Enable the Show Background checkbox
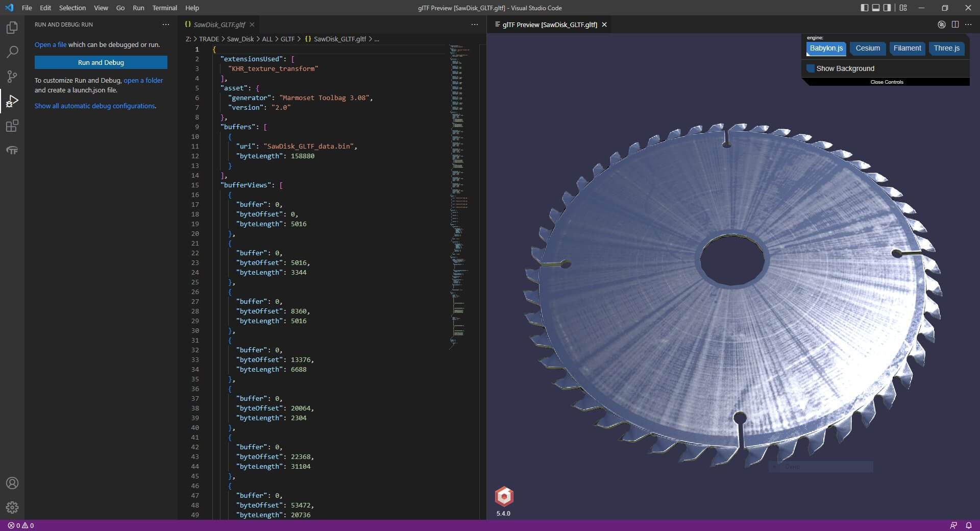The width and height of the screenshot is (980, 531). pos(811,68)
